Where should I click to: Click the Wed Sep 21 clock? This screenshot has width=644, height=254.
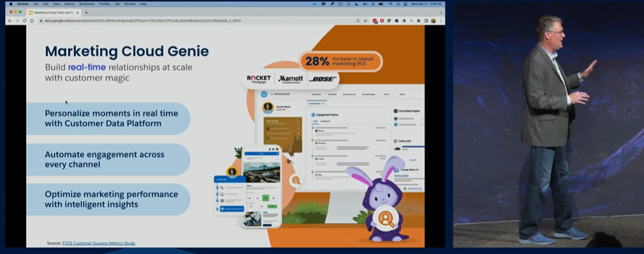click(x=426, y=4)
